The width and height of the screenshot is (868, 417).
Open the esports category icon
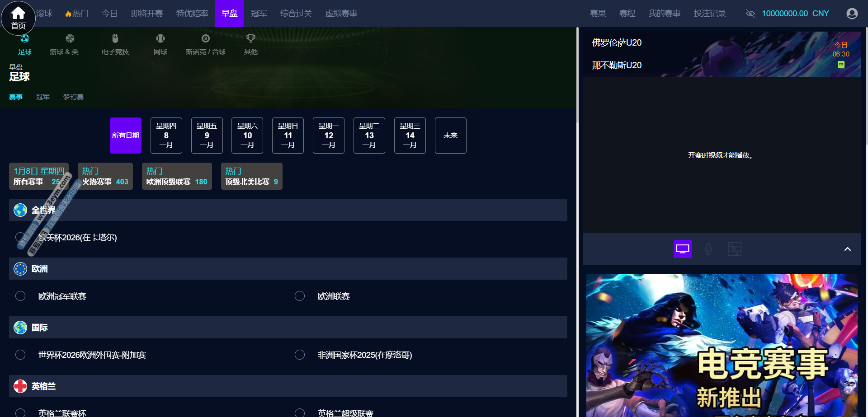click(x=115, y=39)
